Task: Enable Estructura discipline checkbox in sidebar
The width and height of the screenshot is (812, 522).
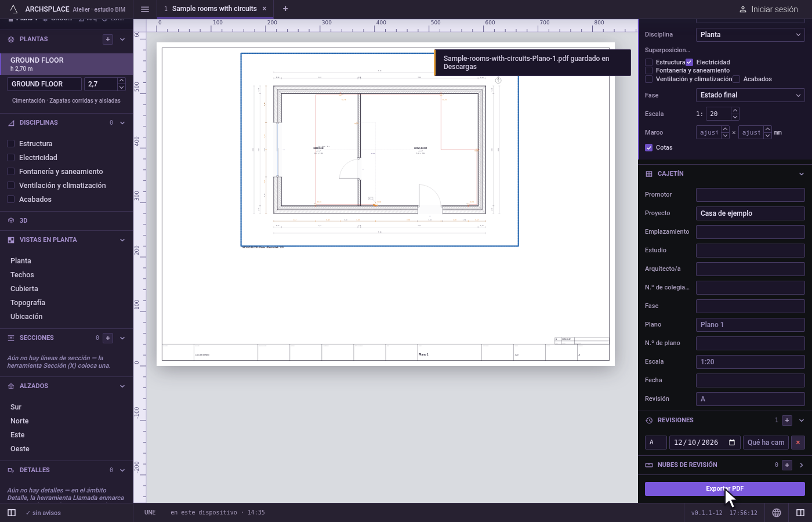Action: 10,144
